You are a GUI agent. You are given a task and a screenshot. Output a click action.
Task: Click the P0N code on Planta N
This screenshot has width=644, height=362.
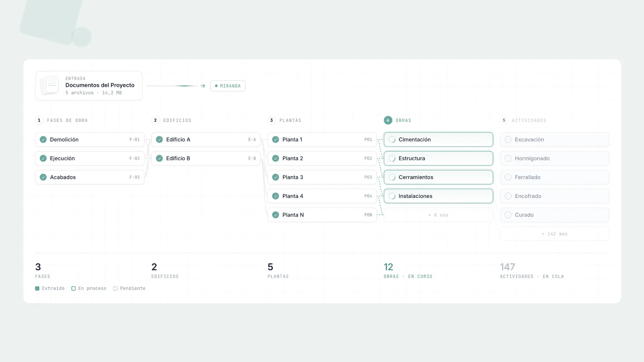[x=368, y=215]
